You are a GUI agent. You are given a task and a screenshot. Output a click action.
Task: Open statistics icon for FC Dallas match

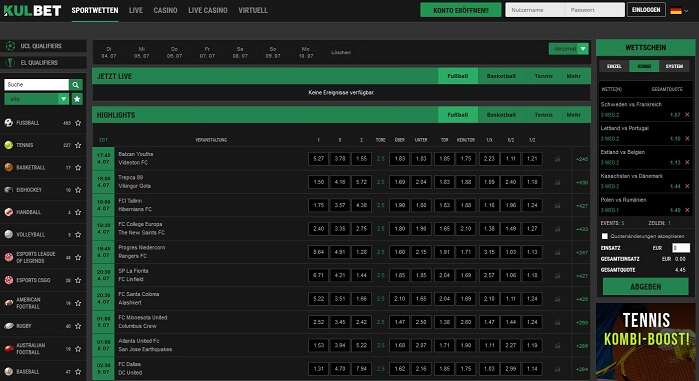557,369
